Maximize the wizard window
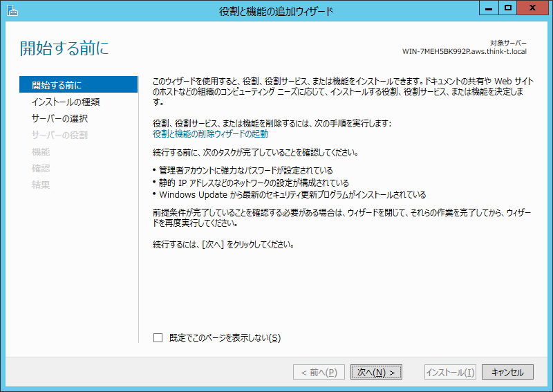 click(508, 8)
